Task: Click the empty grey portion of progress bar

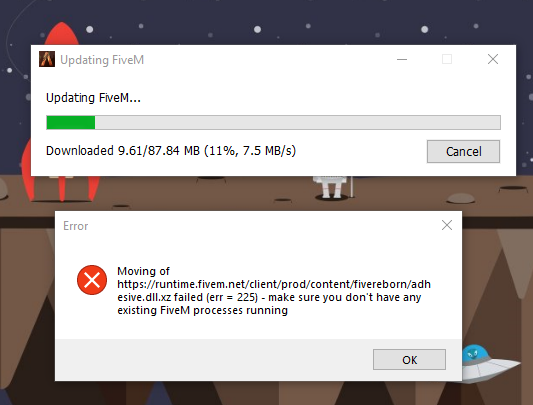Action: point(297,122)
